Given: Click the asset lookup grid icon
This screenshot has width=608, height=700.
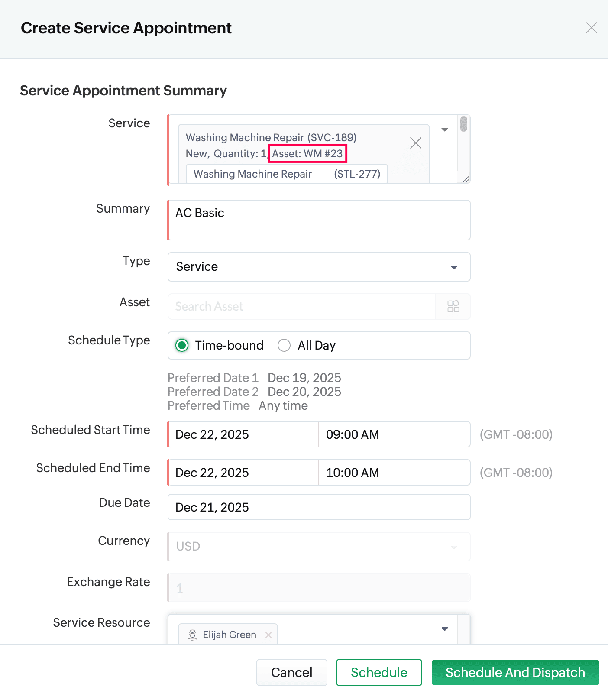Looking at the screenshot, I should pos(453,307).
